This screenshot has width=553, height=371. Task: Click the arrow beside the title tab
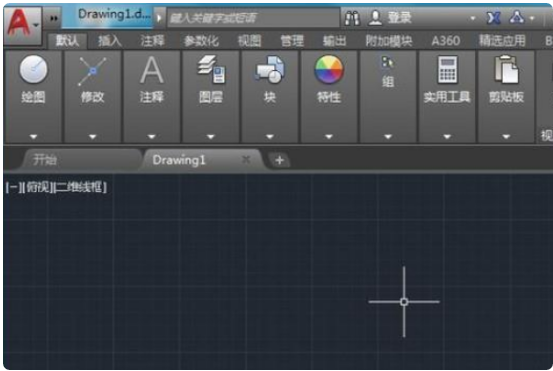coord(159,18)
